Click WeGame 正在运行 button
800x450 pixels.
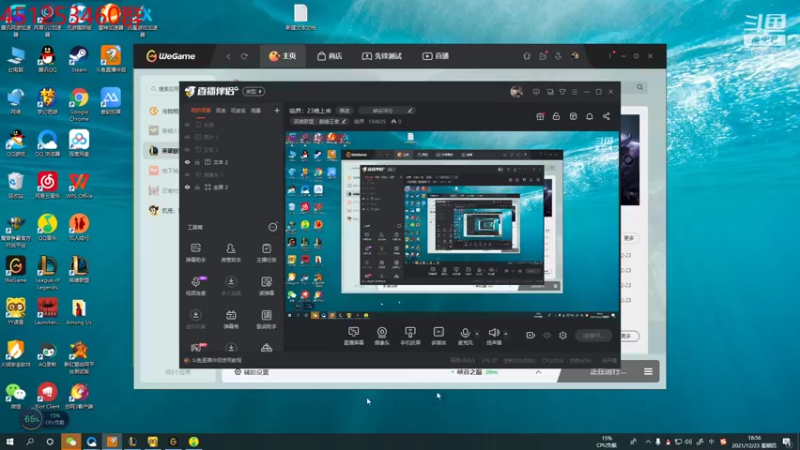coord(607,371)
